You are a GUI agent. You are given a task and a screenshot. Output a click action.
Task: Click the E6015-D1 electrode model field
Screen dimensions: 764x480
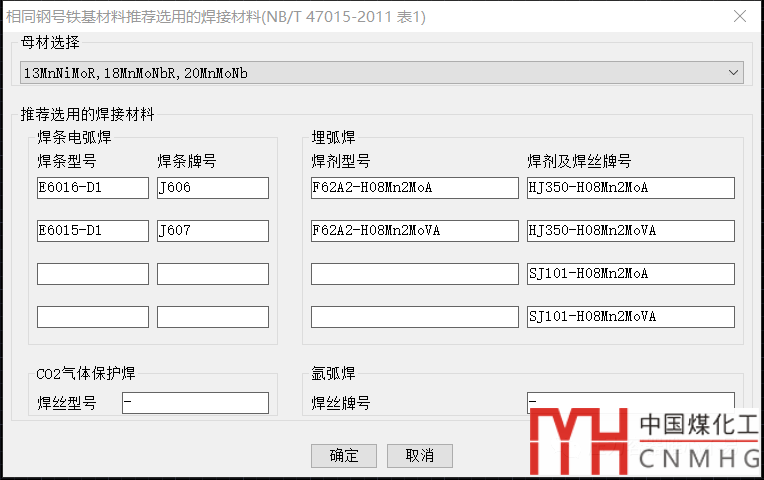tap(93, 231)
